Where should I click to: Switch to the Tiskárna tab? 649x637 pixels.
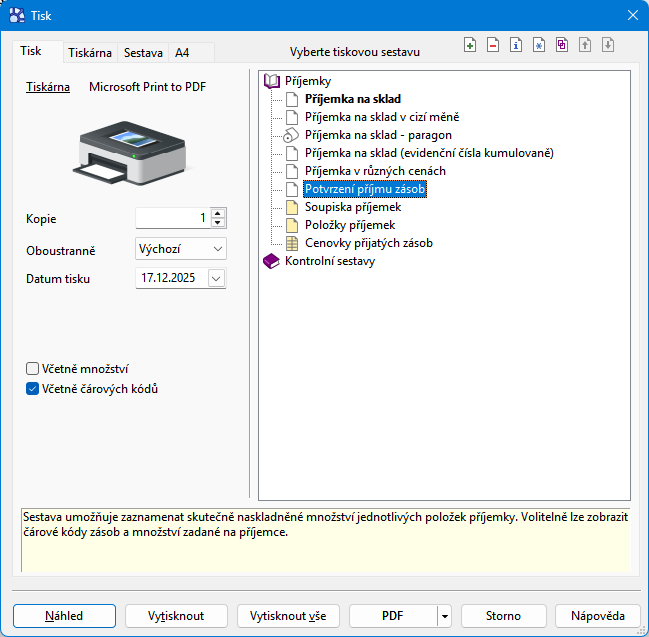(89, 52)
